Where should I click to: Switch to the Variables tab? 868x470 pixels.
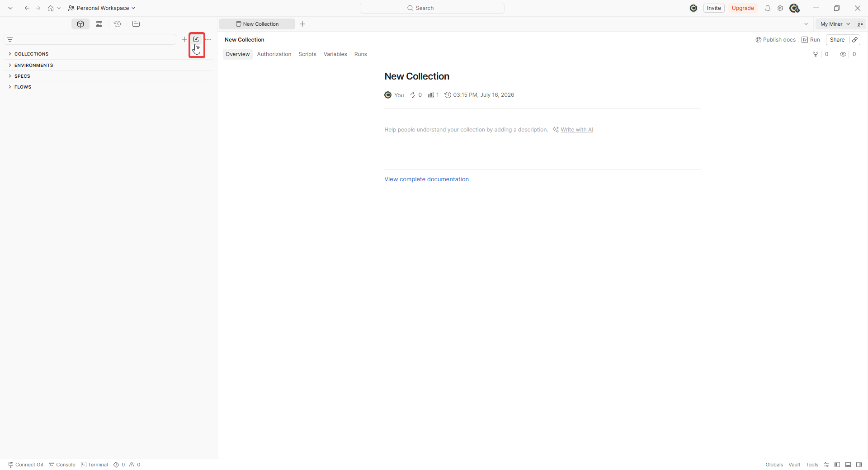(x=335, y=54)
